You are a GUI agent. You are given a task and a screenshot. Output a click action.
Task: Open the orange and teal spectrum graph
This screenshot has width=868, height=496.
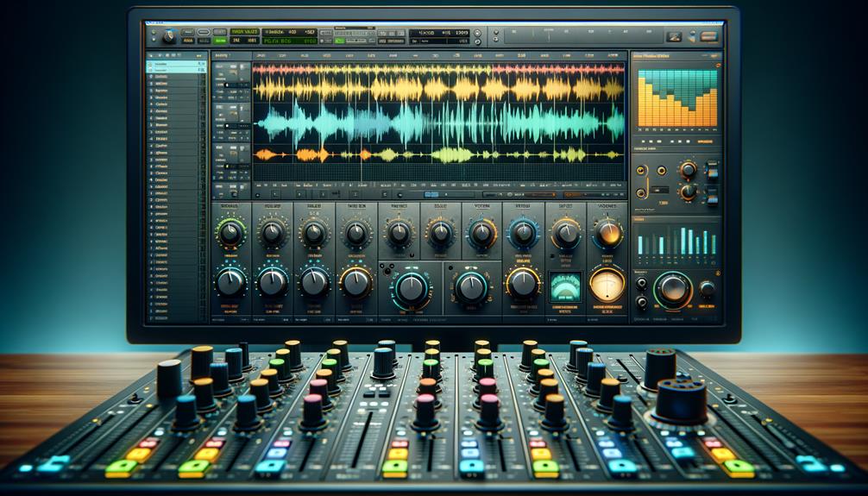click(677, 98)
